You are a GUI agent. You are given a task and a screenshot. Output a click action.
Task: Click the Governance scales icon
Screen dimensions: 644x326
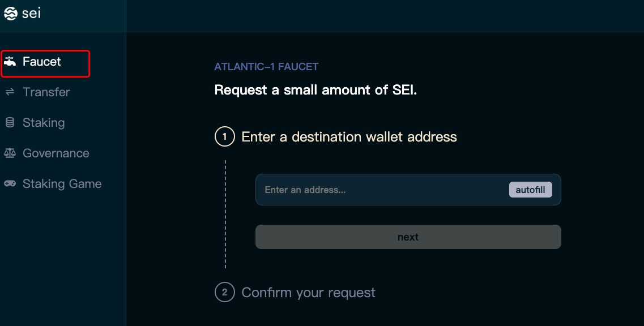point(10,153)
